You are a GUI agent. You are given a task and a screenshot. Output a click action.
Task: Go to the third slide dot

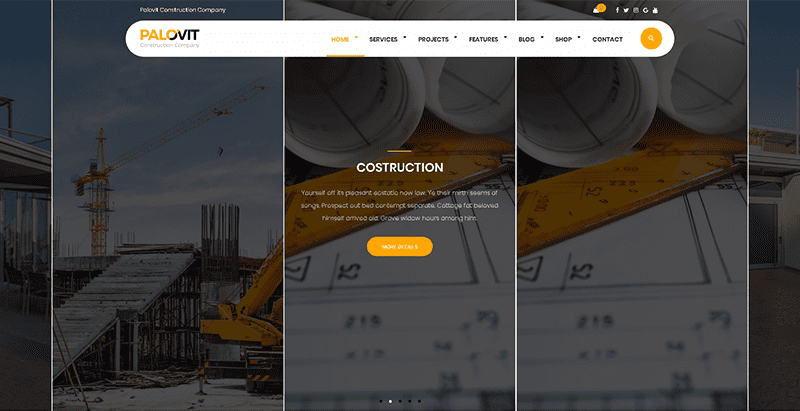[x=400, y=401]
